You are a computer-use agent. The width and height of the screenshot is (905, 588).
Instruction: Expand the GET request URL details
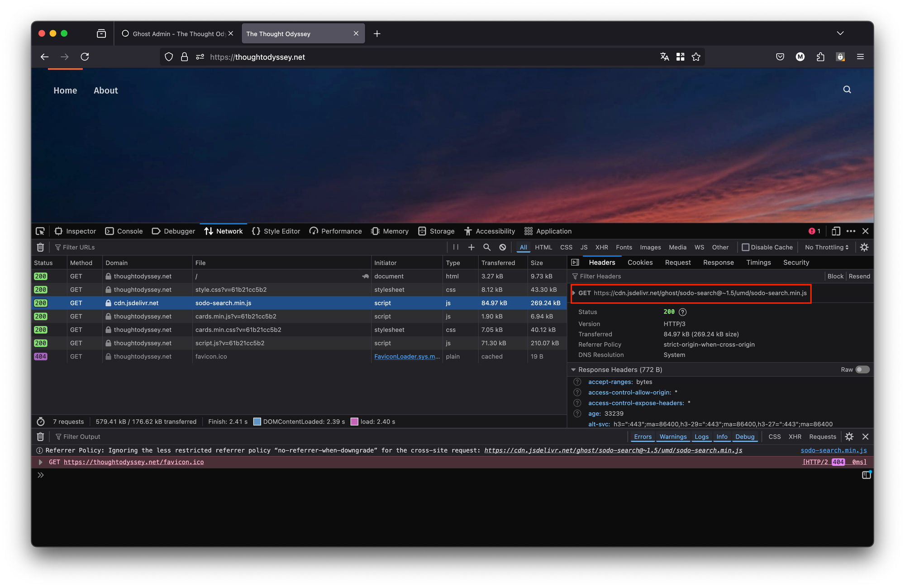pyautogui.click(x=574, y=293)
